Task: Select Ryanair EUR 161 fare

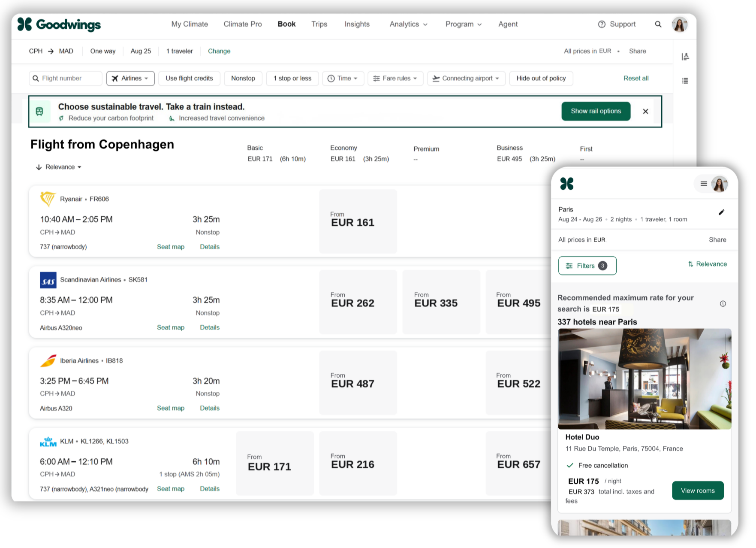Action: (x=358, y=221)
